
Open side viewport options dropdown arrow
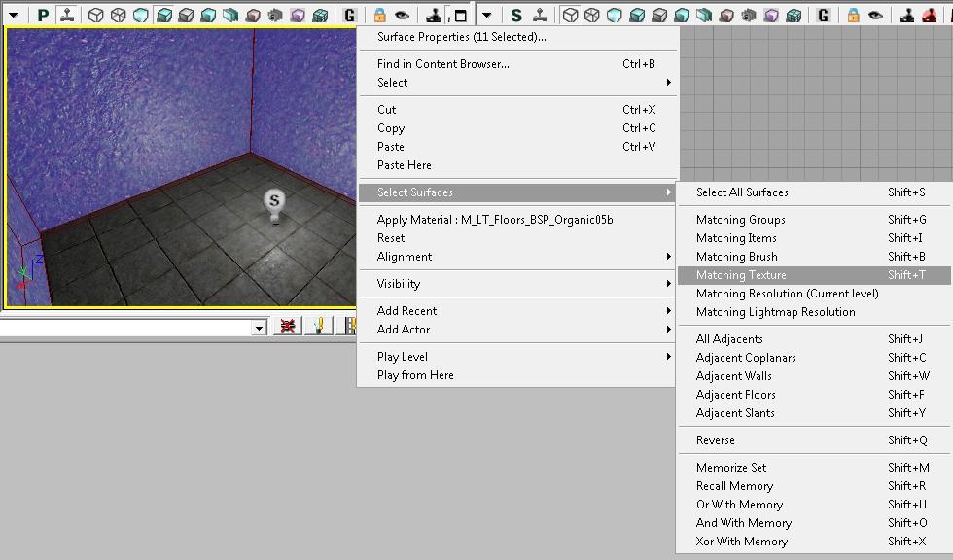pos(487,16)
